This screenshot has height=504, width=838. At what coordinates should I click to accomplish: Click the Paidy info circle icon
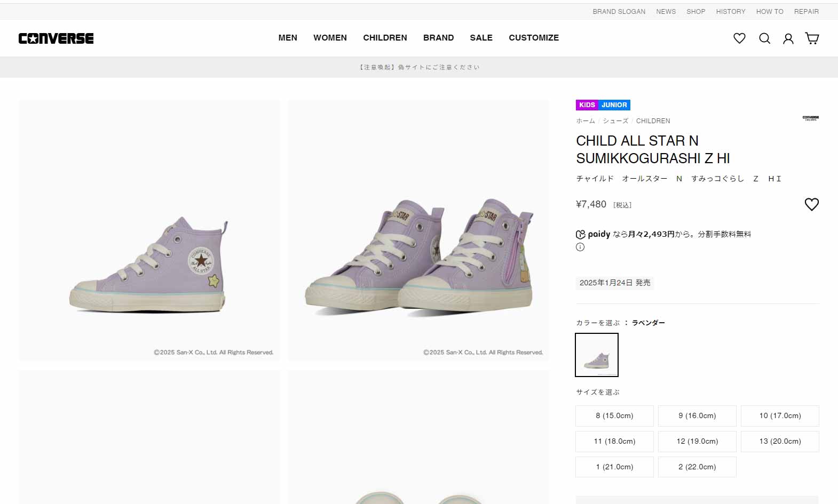(x=580, y=247)
